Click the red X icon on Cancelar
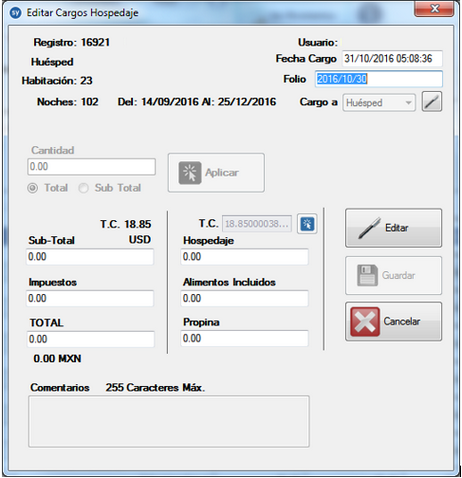 click(x=365, y=322)
